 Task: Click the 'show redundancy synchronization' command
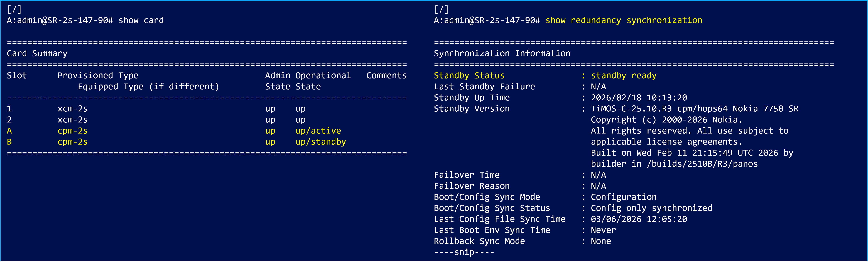tap(623, 20)
